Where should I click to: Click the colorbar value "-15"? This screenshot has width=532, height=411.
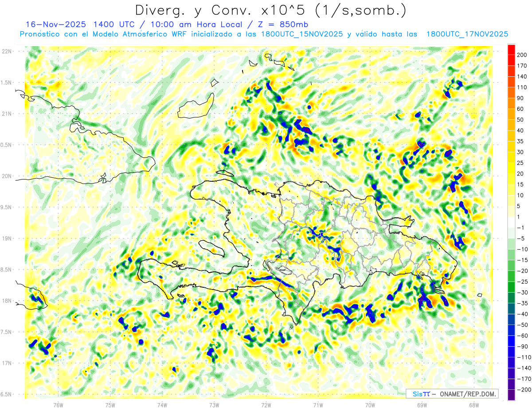523,260
